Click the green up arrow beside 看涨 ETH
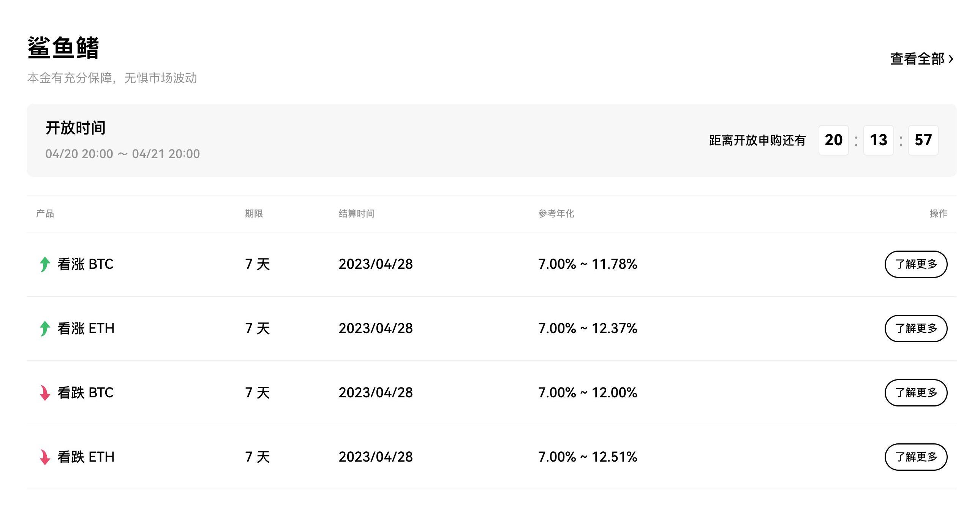 [45, 329]
